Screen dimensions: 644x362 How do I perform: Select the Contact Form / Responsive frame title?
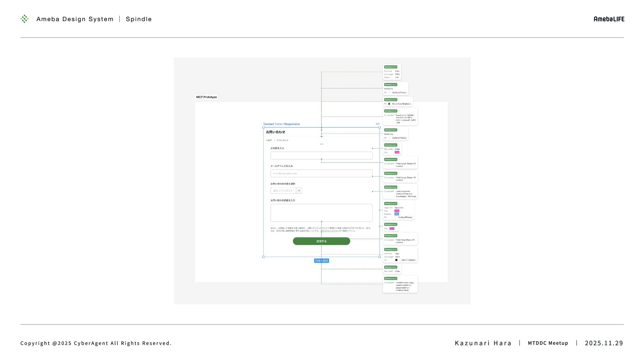(x=281, y=124)
